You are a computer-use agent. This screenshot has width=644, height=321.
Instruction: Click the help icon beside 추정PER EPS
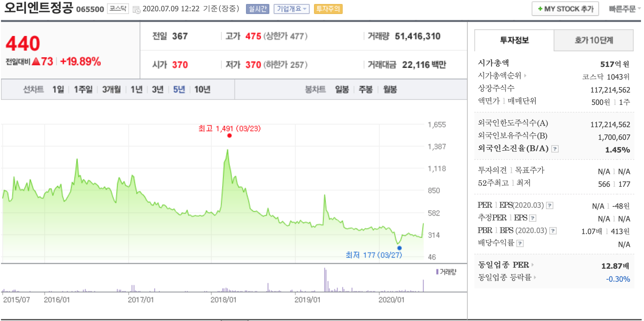(x=533, y=218)
